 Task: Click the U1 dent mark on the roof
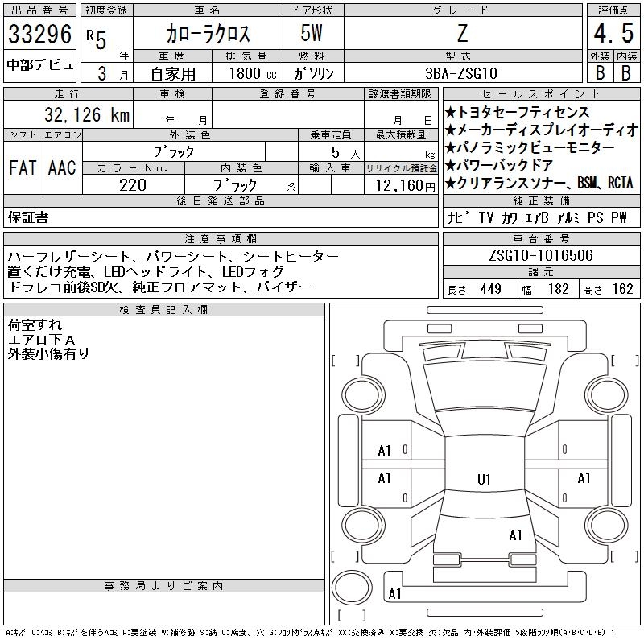click(483, 479)
